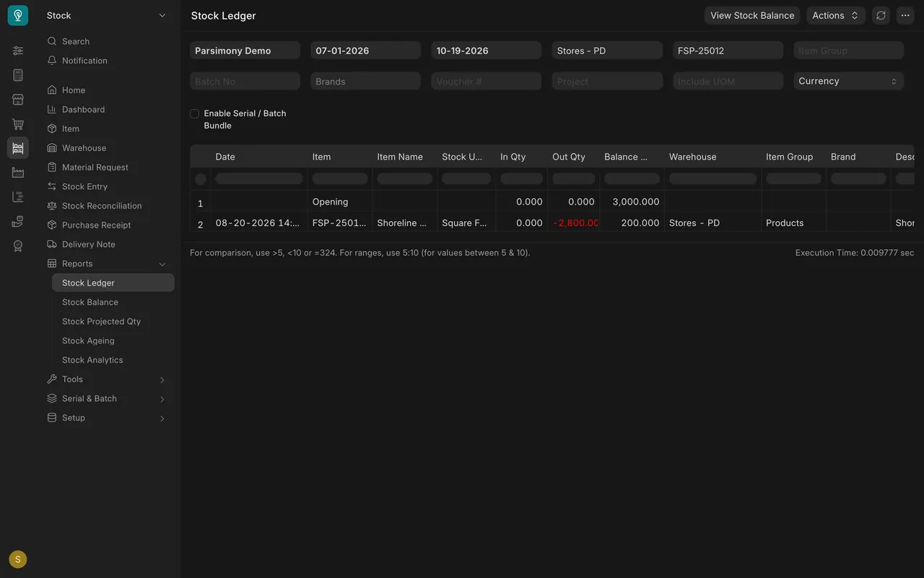
Task: Enable Serial / Batch Bundle checkbox
Action: coord(194,113)
